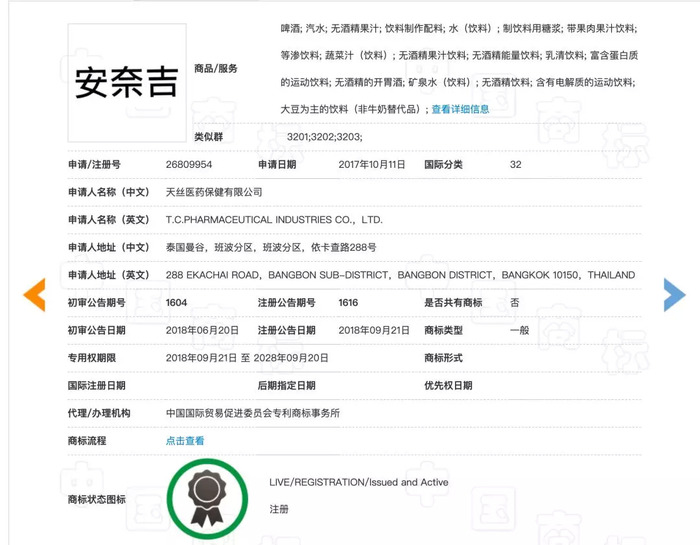Click the 代理/办理机构 label

pyautogui.click(x=99, y=413)
